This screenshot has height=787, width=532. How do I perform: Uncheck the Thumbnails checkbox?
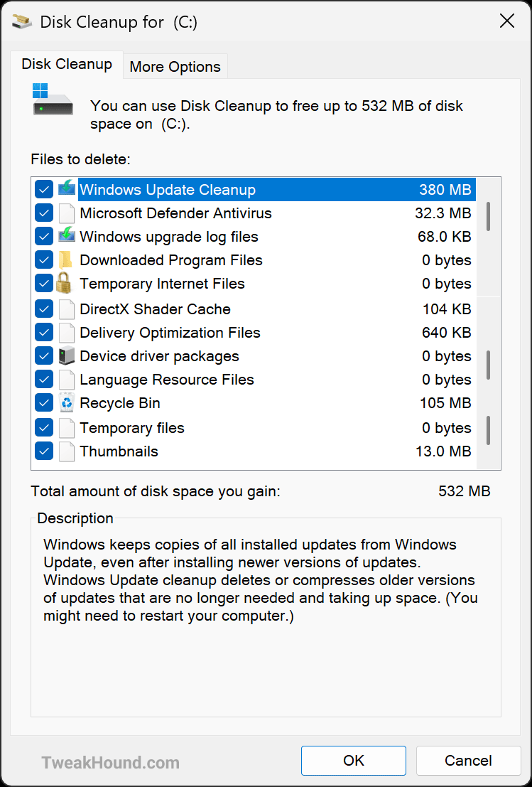pyautogui.click(x=44, y=451)
